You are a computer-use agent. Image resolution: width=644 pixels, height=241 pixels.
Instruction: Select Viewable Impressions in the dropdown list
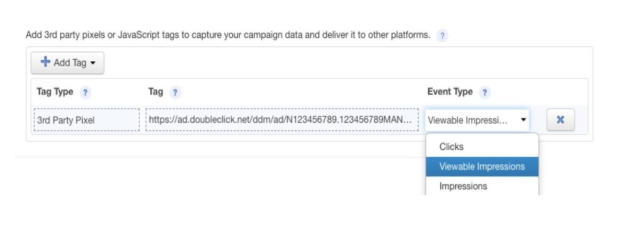tap(482, 166)
